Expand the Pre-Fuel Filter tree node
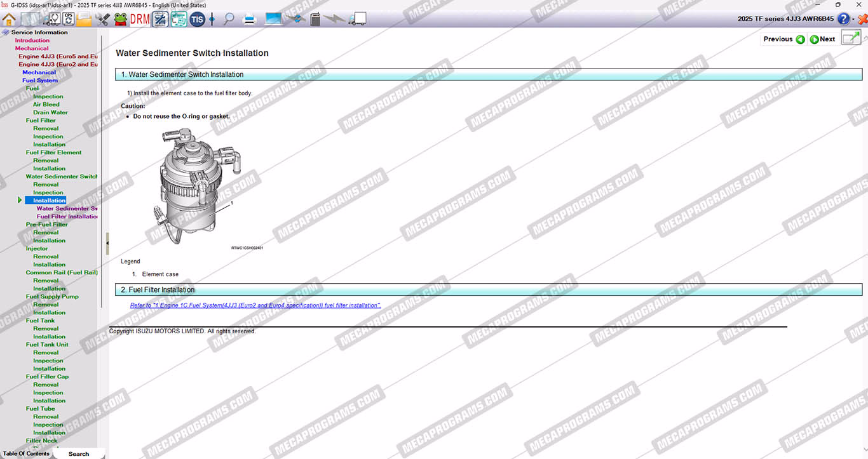868x459 pixels. tap(46, 225)
